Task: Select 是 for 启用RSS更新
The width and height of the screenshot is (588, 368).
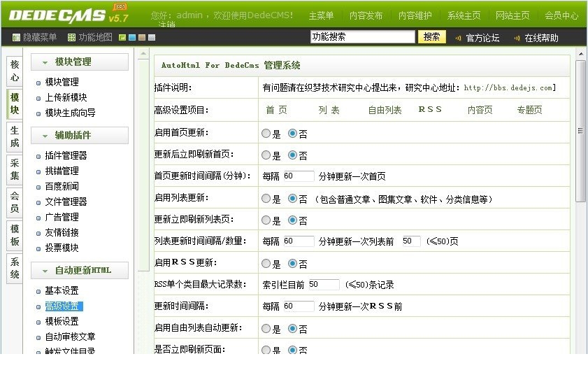Action: [x=266, y=264]
